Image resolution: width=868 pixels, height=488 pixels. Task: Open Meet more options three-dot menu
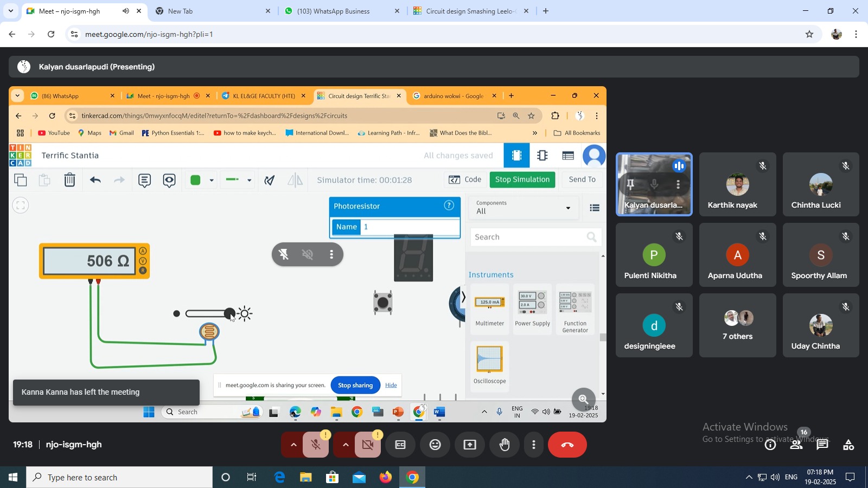click(x=534, y=445)
